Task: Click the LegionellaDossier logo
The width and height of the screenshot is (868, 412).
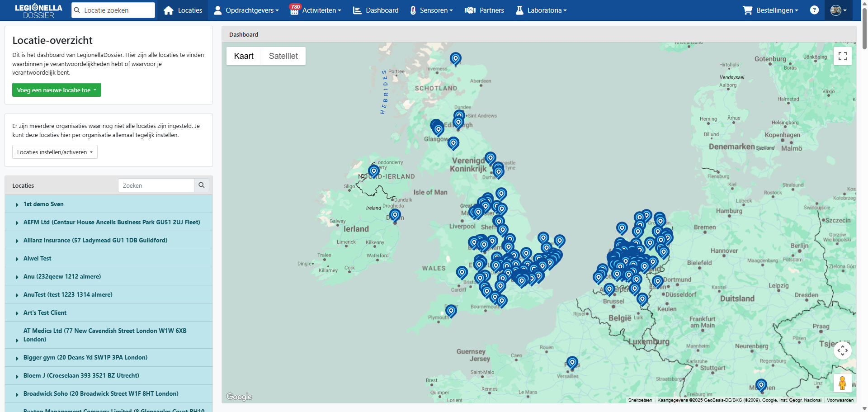Action: point(38,10)
